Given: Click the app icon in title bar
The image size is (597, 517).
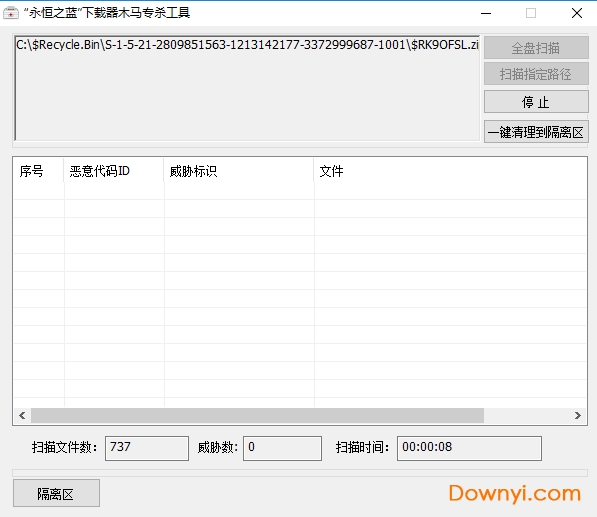Looking at the screenshot, I should point(11,13).
